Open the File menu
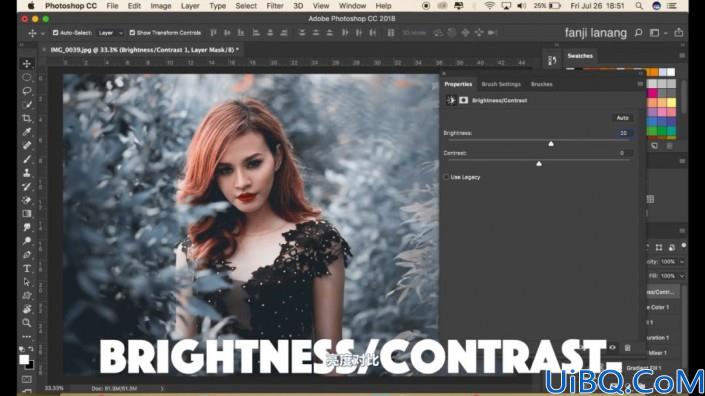 (112, 6)
